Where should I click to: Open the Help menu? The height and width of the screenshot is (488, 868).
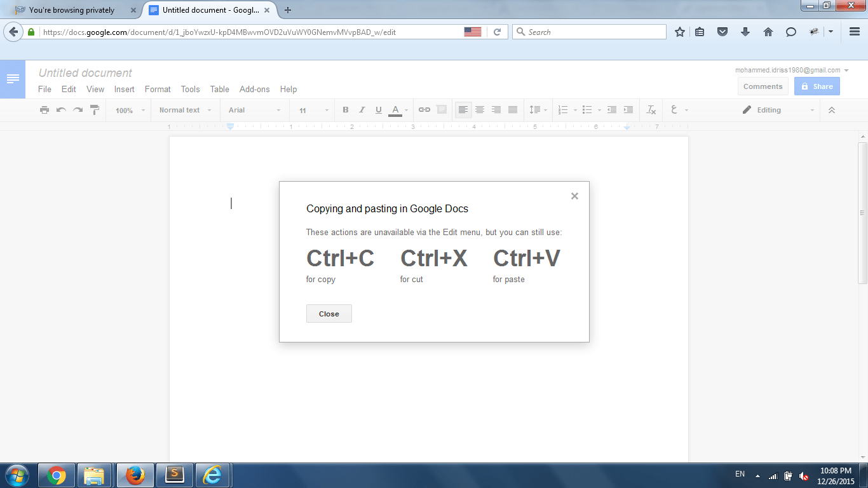[x=288, y=89]
